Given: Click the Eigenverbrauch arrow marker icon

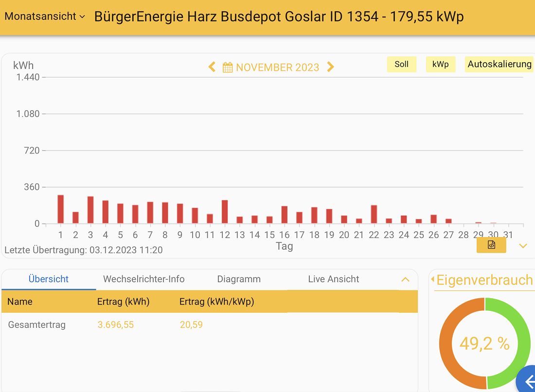Looking at the screenshot, I should (432, 280).
